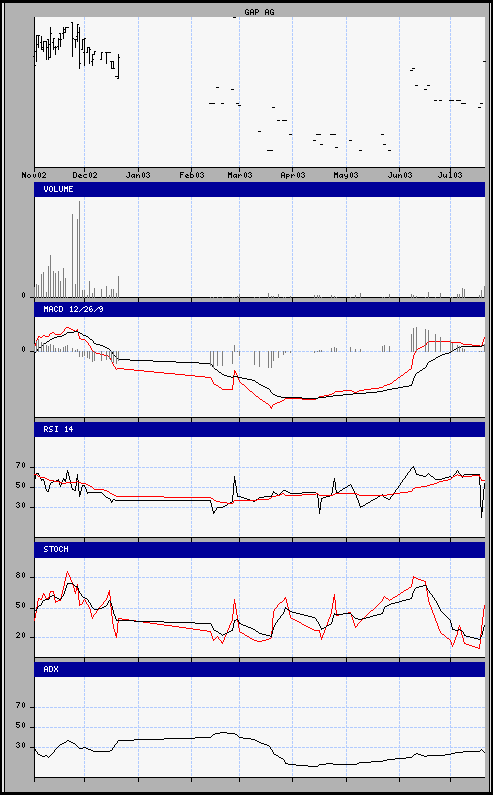Select the VOLUME panel header

point(260,189)
